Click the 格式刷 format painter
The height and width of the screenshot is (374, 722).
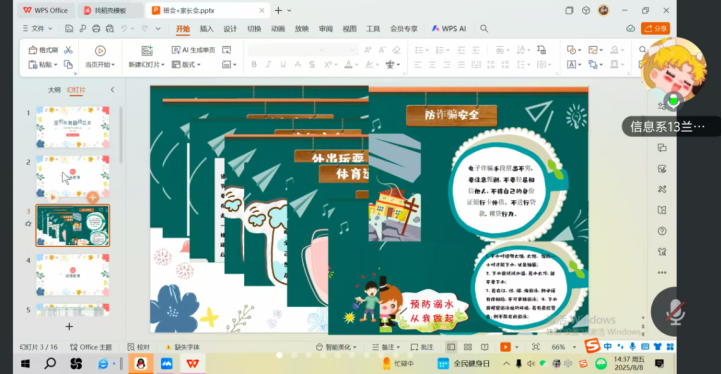click(43, 50)
